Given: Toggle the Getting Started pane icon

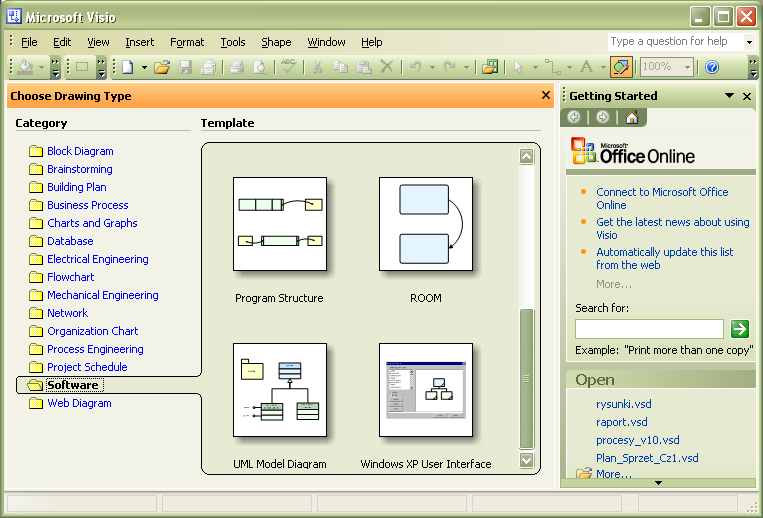Looking at the screenshot, I should (x=621, y=67).
